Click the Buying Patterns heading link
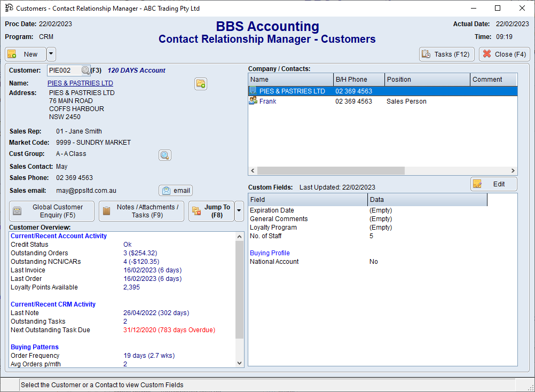Image resolution: width=535 pixels, height=392 pixels. coord(34,347)
